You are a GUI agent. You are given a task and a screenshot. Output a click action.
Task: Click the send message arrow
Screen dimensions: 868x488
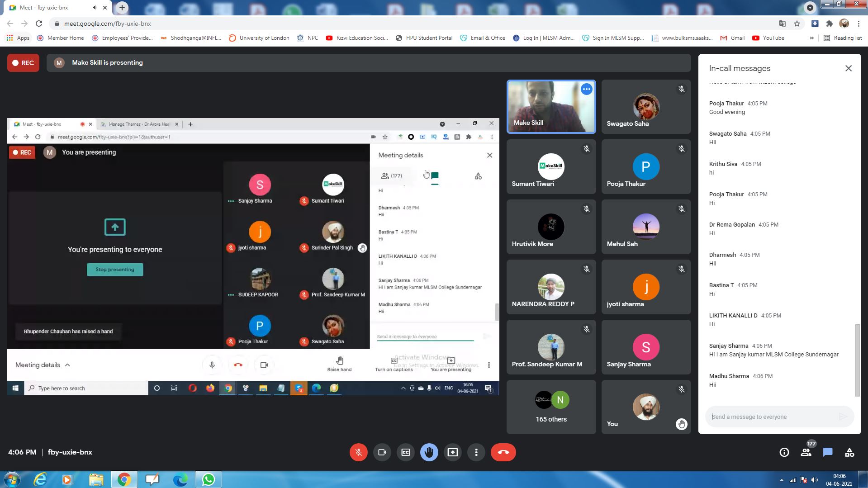coord(843,417)
